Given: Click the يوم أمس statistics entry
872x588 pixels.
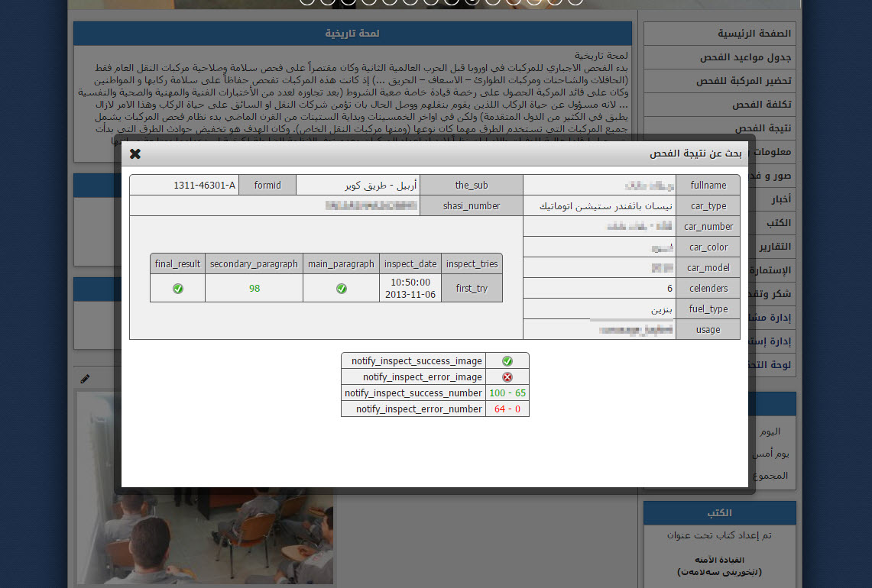Looking at the screenshot, I should coord(771,454).
